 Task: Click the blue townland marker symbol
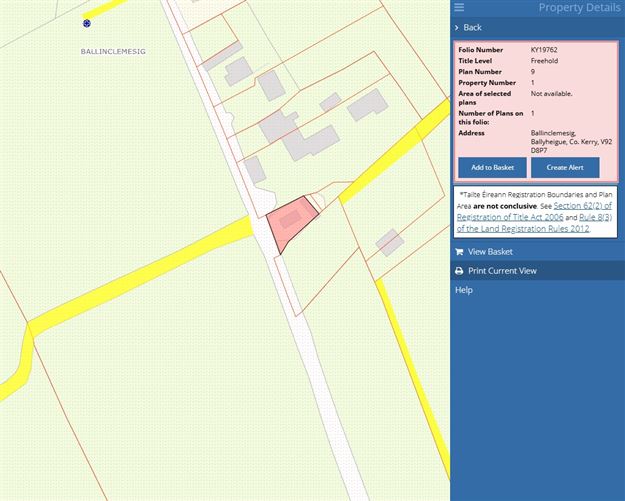[87, 22]
